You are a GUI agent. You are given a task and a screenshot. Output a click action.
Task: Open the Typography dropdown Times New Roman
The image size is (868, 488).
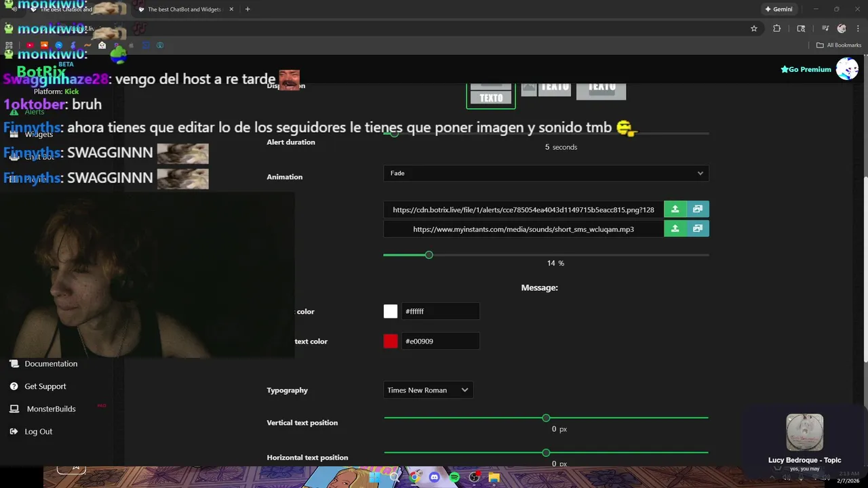[428, 390]
